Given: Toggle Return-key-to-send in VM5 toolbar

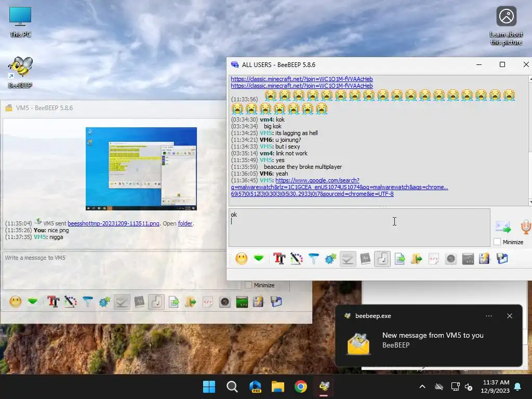Looking at the screenshot, I should (x=156, y=302).
